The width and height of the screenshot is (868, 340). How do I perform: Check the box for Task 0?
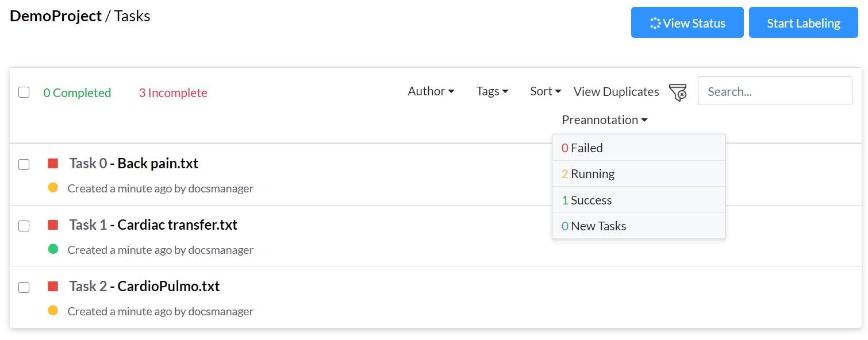tap(24, 164)
